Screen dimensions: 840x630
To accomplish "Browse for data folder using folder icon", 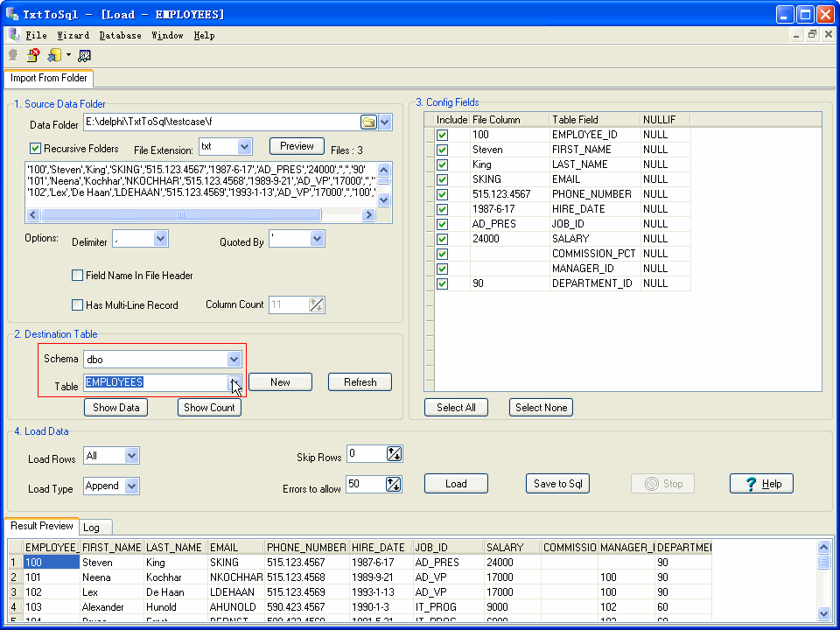I will (368, 122).
